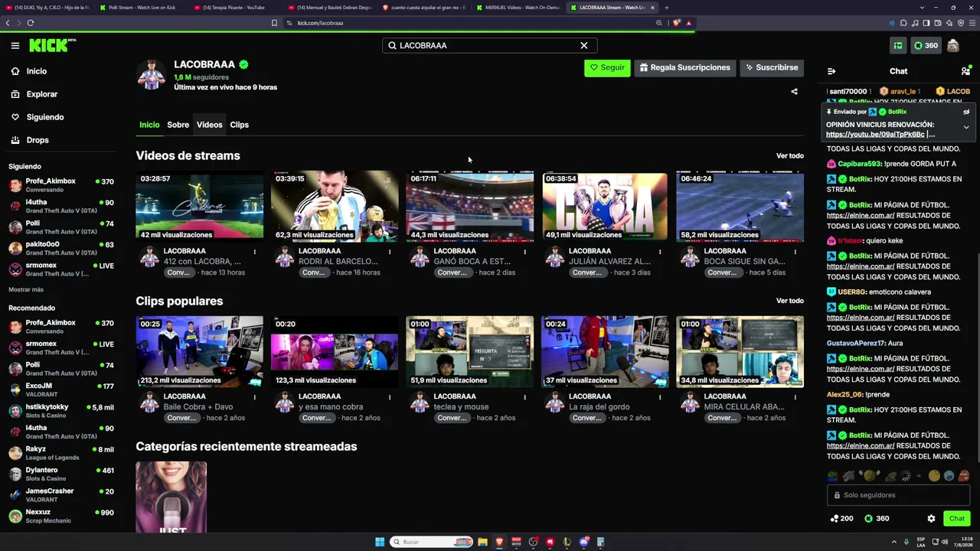The width and height of the screenshot is (980, 551).
Task: Open options menu for 'GANÓ BOCA A EST...' video
Action: [524, 251]
